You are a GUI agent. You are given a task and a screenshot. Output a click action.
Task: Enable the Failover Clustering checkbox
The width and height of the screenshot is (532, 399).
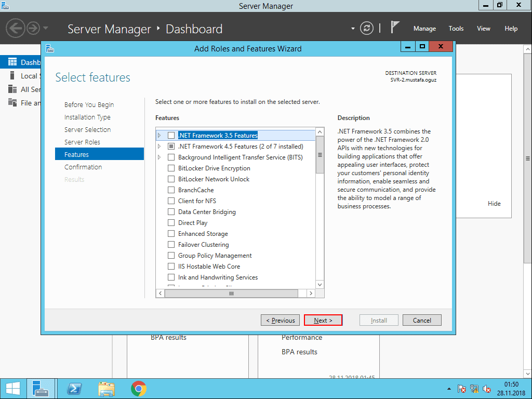tap(171, 244)
